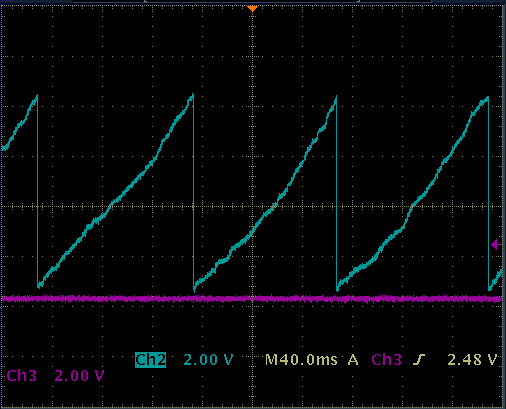Click the flat purple Ch3 waveform trace

pos(252,299)
